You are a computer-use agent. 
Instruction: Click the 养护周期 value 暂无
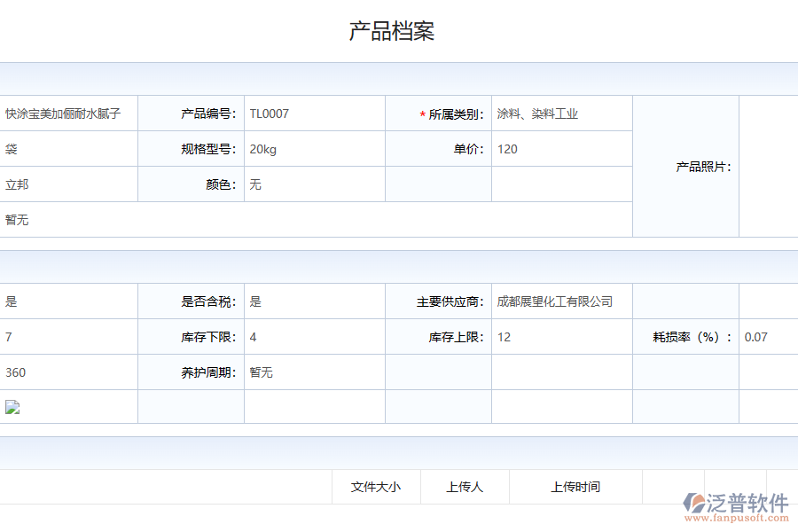click(x=260, y=372)
